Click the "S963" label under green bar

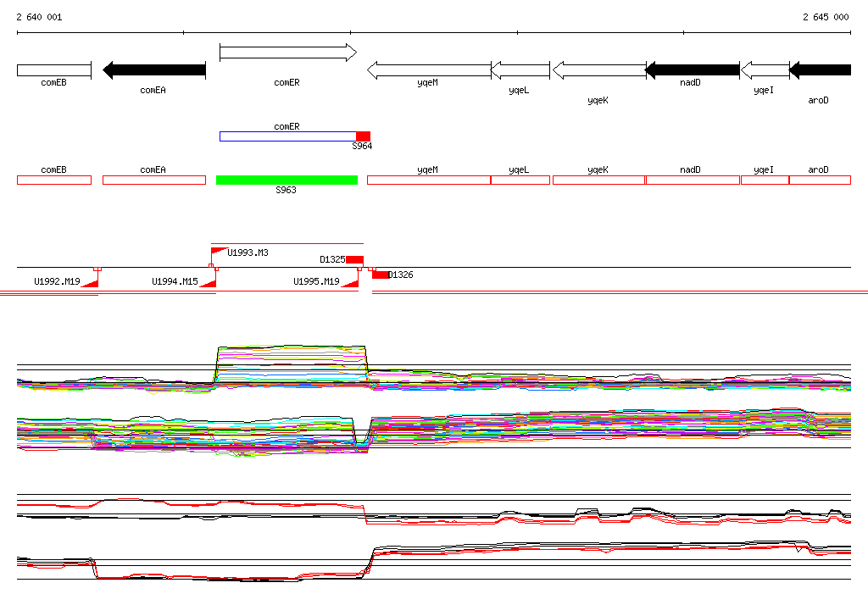287,190
